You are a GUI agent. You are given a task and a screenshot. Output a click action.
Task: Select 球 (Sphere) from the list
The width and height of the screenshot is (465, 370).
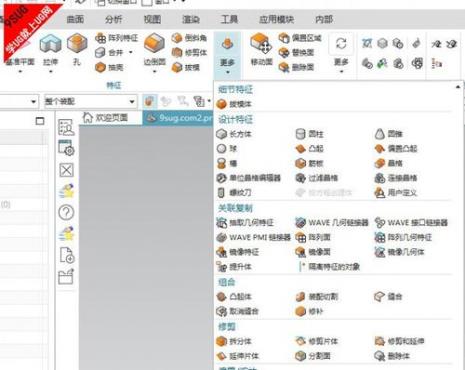(x=226, y=149)
